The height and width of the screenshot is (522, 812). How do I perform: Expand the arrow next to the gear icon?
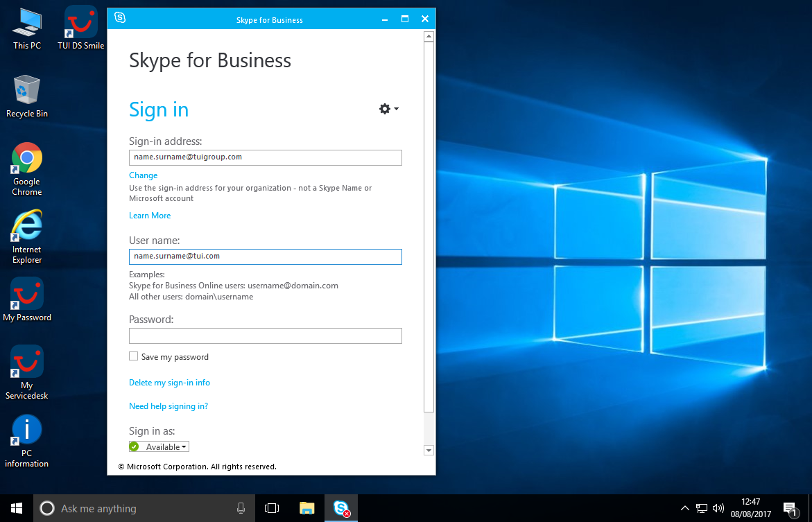tap(396, 109)
